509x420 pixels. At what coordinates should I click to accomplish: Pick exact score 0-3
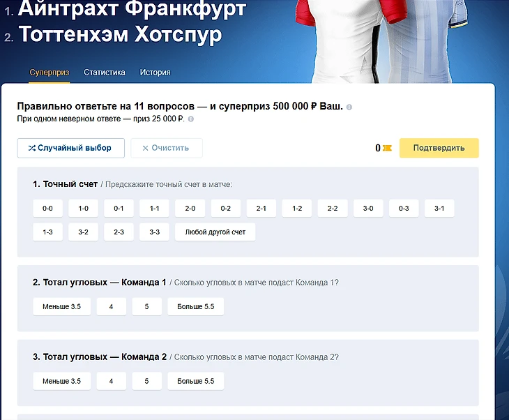point(404,208)
